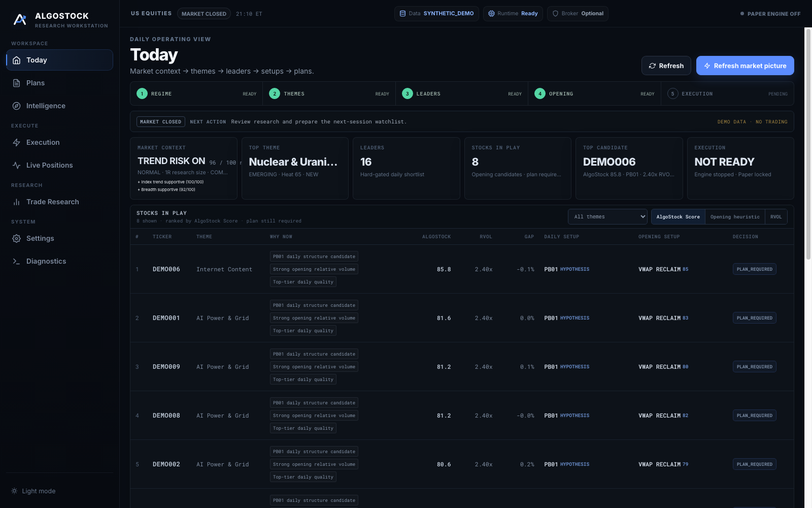
Task: Click PLAN_REQUIRED for DEMO002
Action: [754, 465]
